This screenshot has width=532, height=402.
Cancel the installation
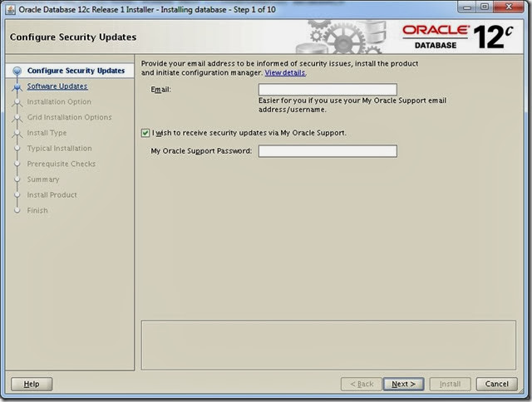pyautogui.click(x=497, y=384)
